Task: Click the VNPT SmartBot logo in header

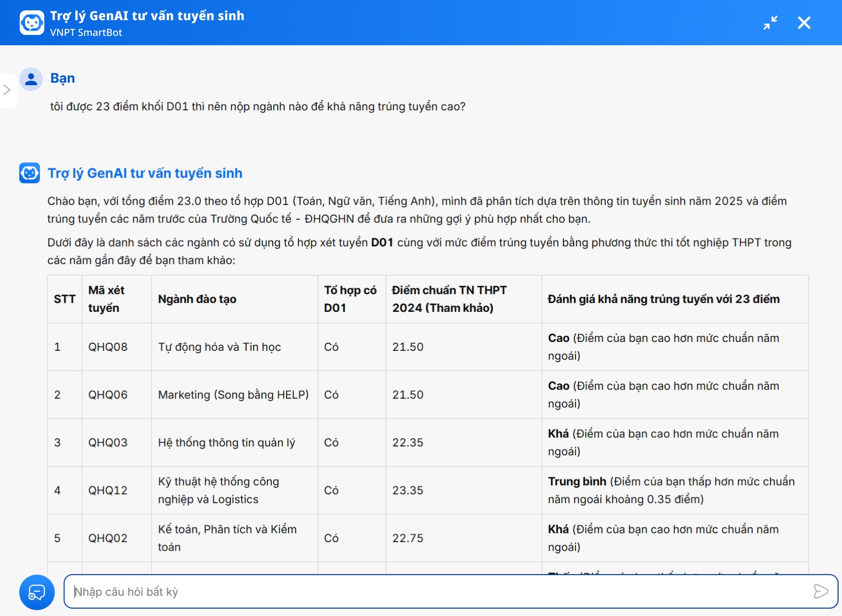Action: (32, 23)
